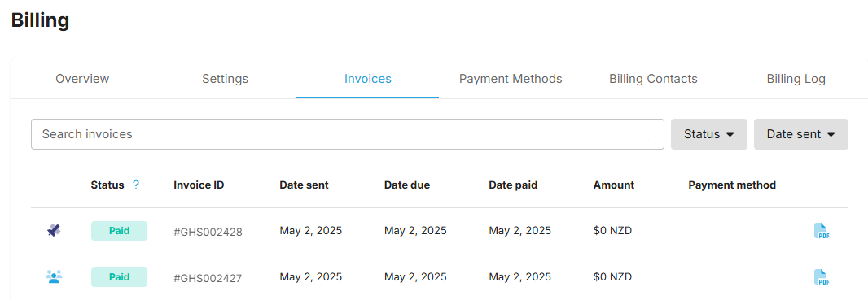This screenshot has height=300, width=868.
Task: Open the Settings tab
Action: click(x=225, y=79)
